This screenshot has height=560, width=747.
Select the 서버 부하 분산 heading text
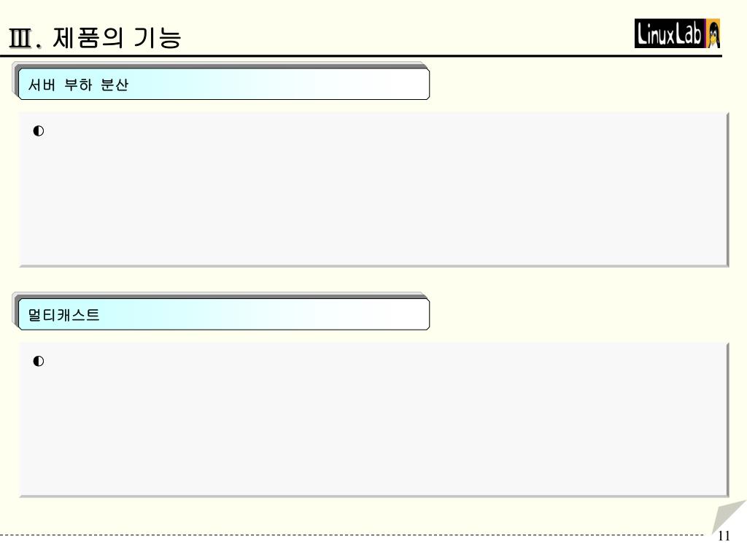point(78,85)
